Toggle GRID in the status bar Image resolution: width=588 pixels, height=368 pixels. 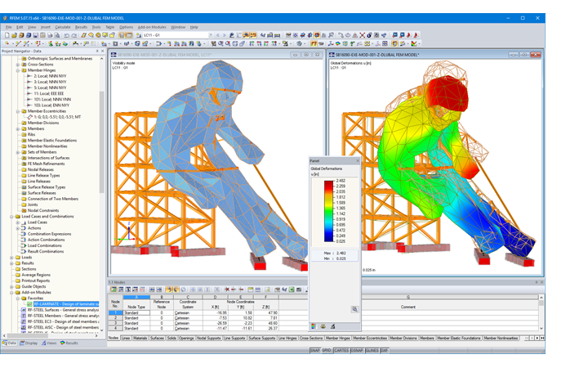point(327,350)
